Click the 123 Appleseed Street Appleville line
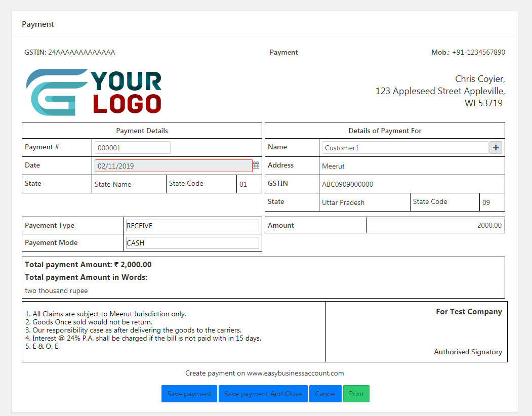This screenshot has width=532, height=416. pos(440,91)
